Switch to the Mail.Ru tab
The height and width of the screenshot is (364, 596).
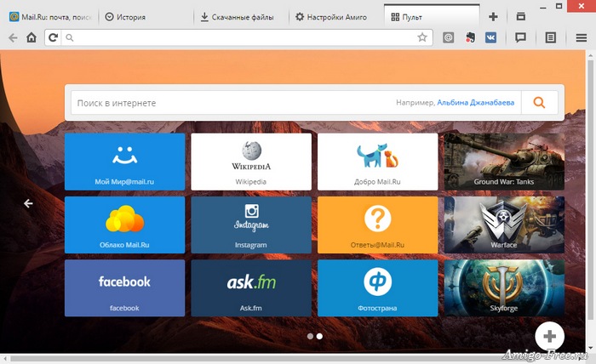click(x=50, y=17)
